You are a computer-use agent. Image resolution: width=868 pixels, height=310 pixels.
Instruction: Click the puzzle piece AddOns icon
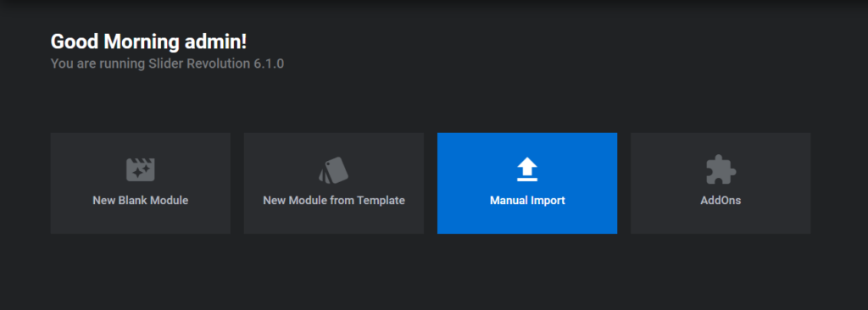tap(721, 169)
